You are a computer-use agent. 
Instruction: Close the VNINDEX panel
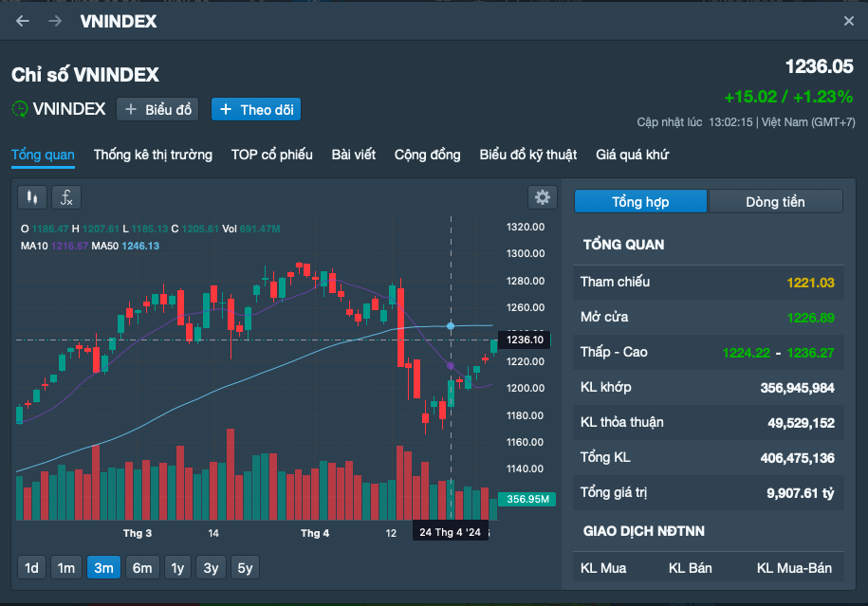point(849,21)
